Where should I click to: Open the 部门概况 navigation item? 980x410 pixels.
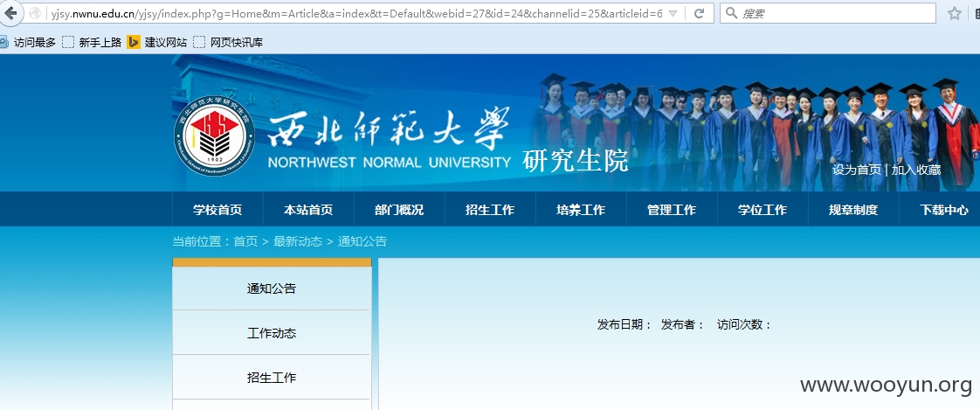pos(399,210)
